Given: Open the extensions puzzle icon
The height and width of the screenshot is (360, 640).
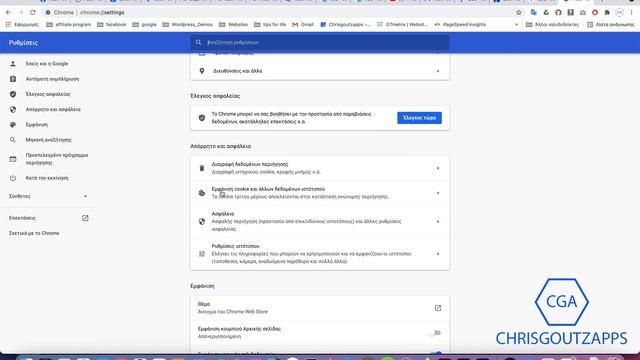Looking at the screenshot, I should [x=607, y=13].
